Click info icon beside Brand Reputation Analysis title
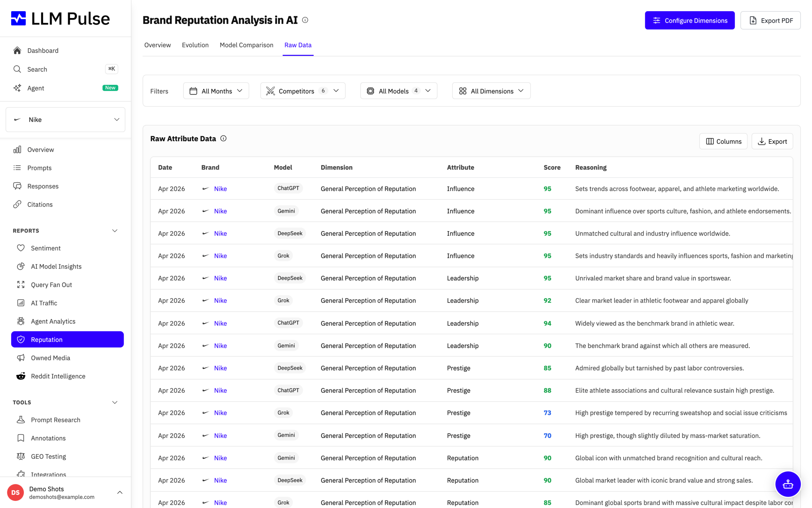The height and width of the screenshot is (508, 812). coord(305,20)
